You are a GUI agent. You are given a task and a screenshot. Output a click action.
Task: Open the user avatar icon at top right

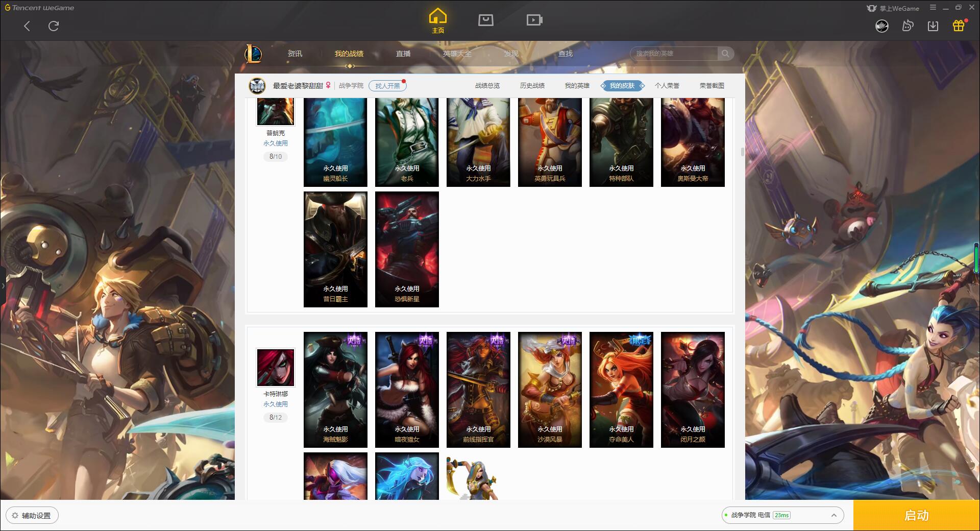[x=882, y=26]
